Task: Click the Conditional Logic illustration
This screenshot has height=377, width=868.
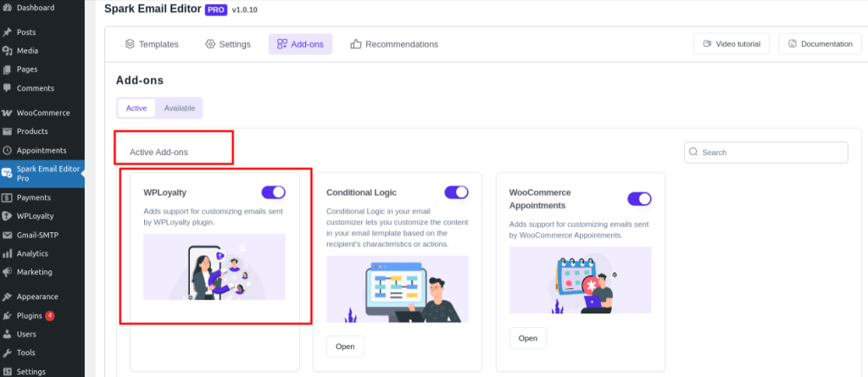Action: [398, 289]
